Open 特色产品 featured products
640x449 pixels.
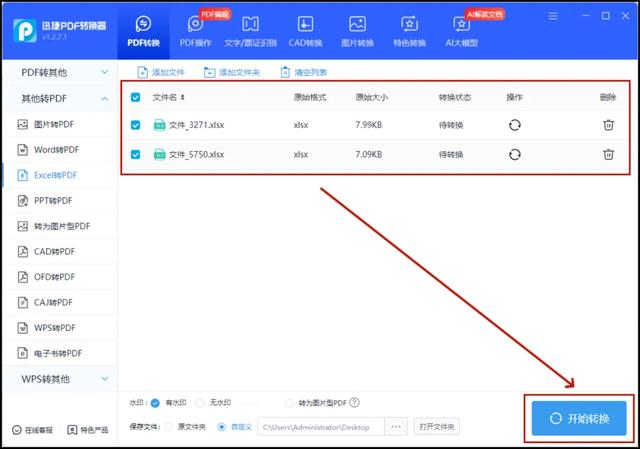pyautogui.click(x=88, y=430)
